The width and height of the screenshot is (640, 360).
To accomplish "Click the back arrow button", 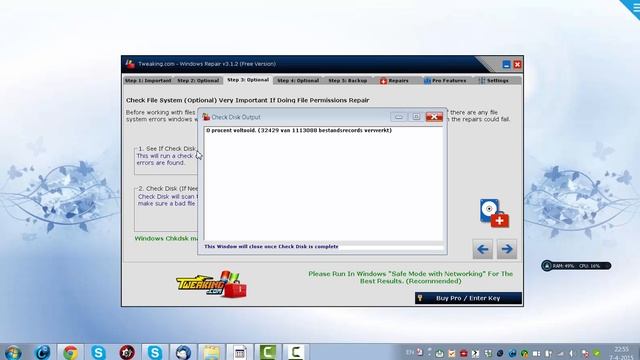I will point(482,249).
